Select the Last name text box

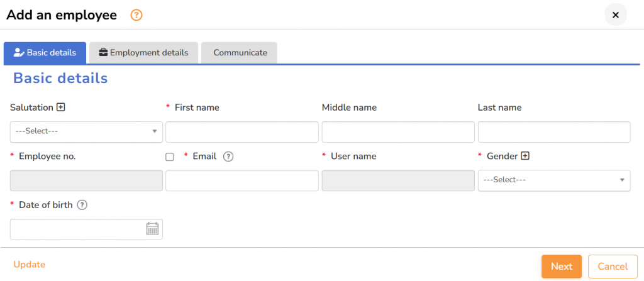553,132
